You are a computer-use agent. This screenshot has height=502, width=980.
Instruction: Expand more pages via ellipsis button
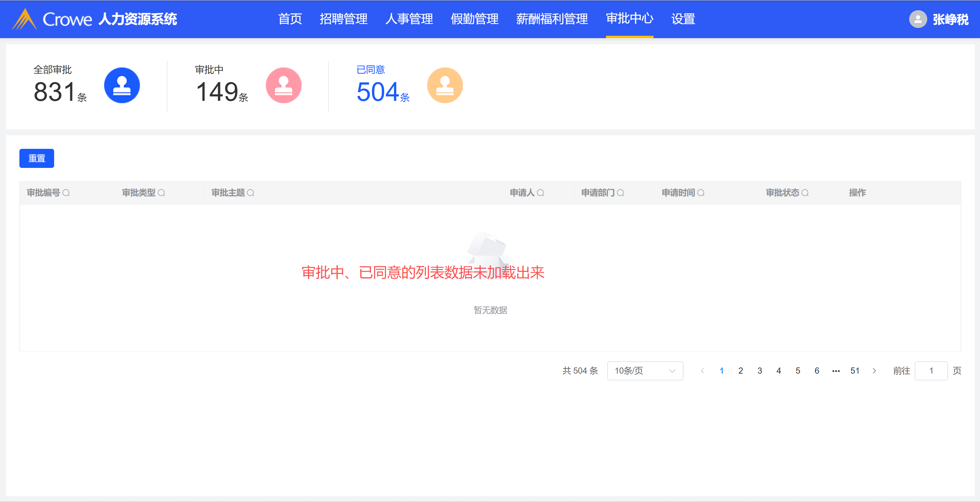pyautogui.click(x=836, y=371)
